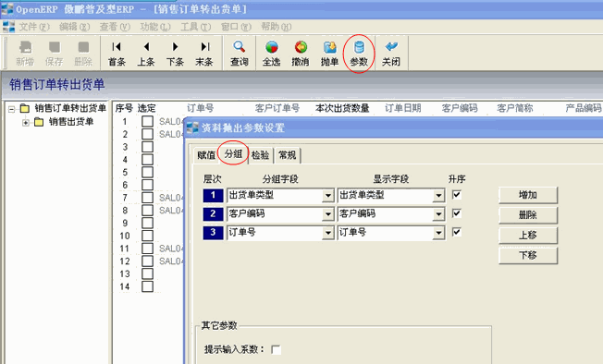
Task: Toggle 选定 checkbox in row 7
Action: click(x=147, y=198)
